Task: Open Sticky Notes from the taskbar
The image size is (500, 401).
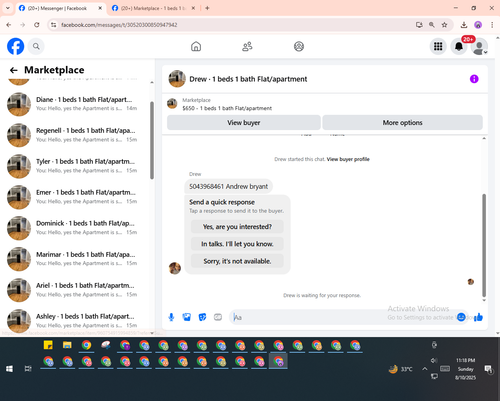Action: [48, 345]
